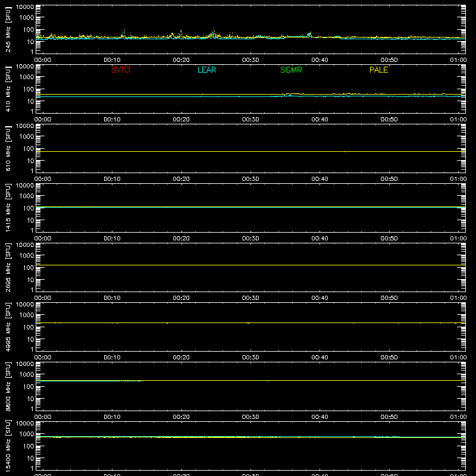Click 00:10 time label under 245 MHz plot
The image size is (476, 476).
coord(112,60)
